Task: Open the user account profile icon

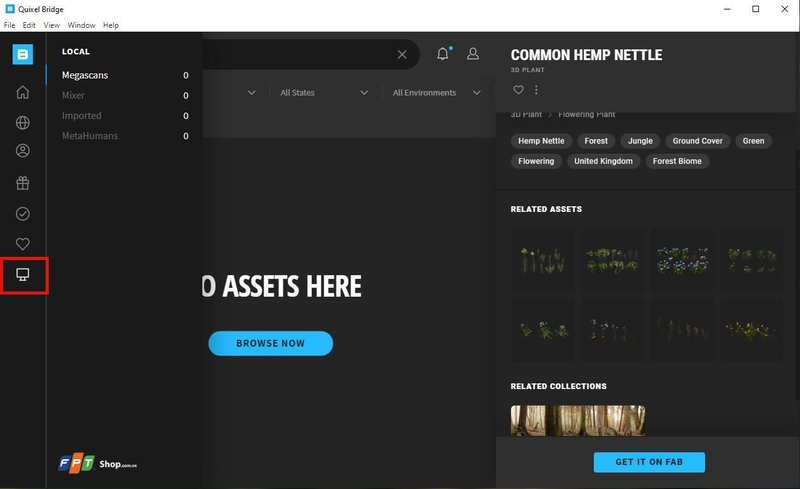Action: coord(473,54)
